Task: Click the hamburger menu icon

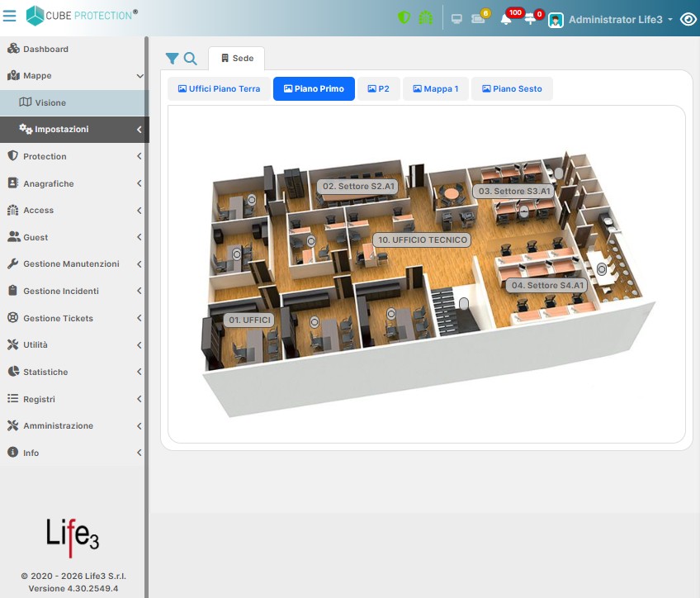Action: 9,16
